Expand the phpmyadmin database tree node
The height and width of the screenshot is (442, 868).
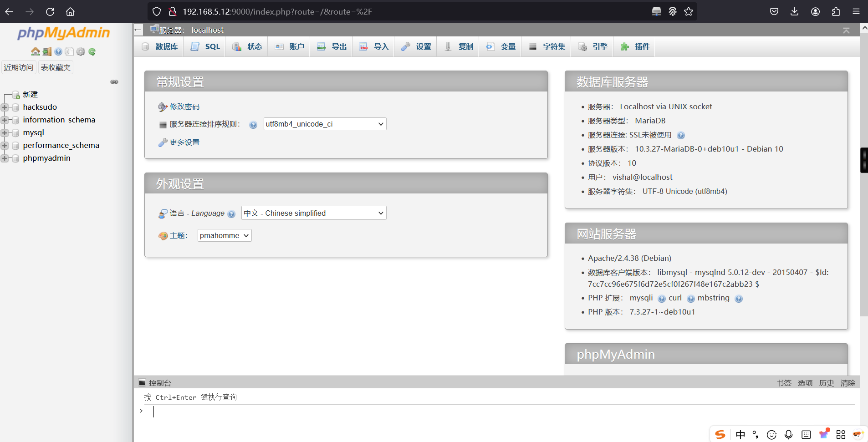click(5, 158)
